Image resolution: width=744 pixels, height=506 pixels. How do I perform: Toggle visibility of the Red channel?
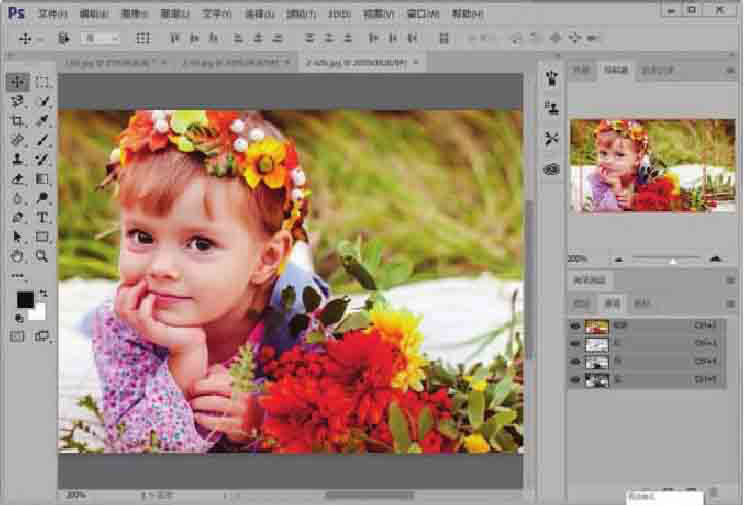[x=575, y=344]
